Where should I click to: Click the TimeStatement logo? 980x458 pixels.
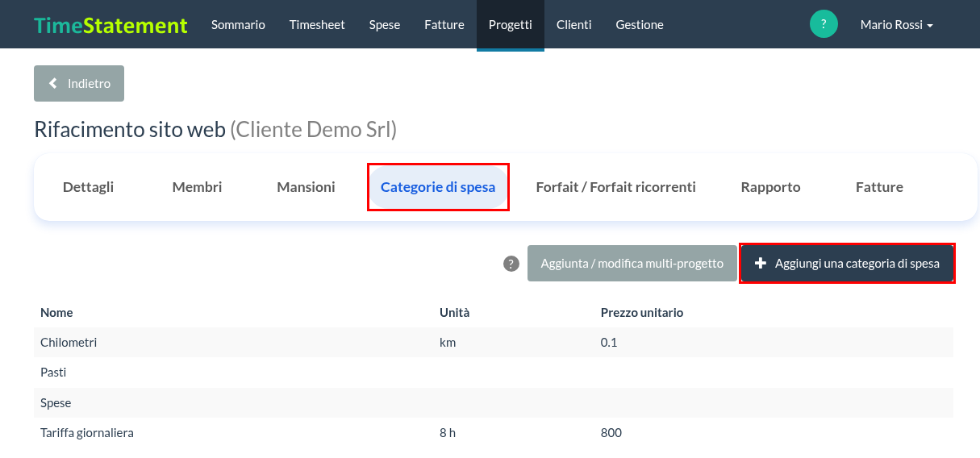tap(111, 25)
